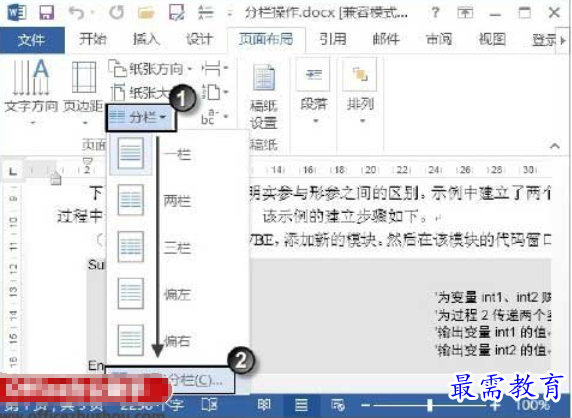572x418 pixels.
Task: Click the zoom slider handle
Action: pyautogui.click(x=430, y=405)
